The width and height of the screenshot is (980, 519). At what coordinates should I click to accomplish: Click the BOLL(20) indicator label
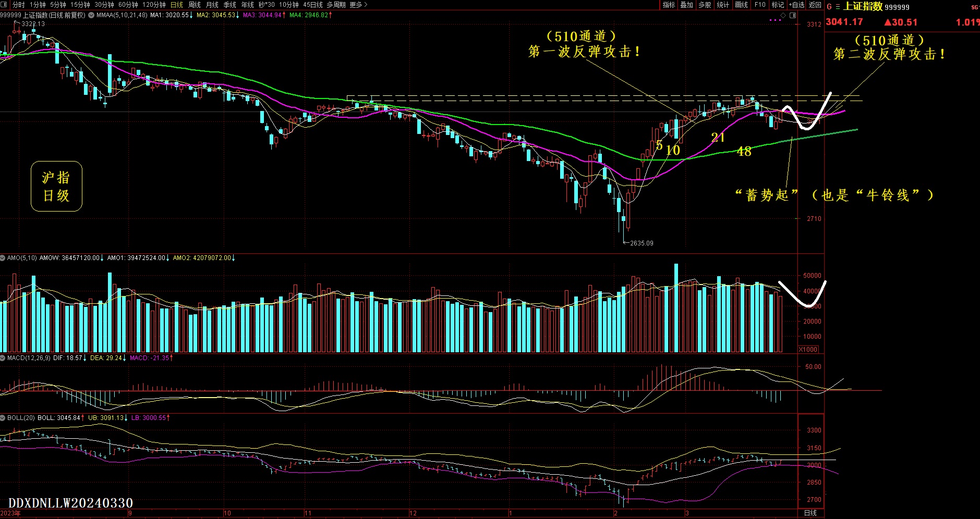21,418
